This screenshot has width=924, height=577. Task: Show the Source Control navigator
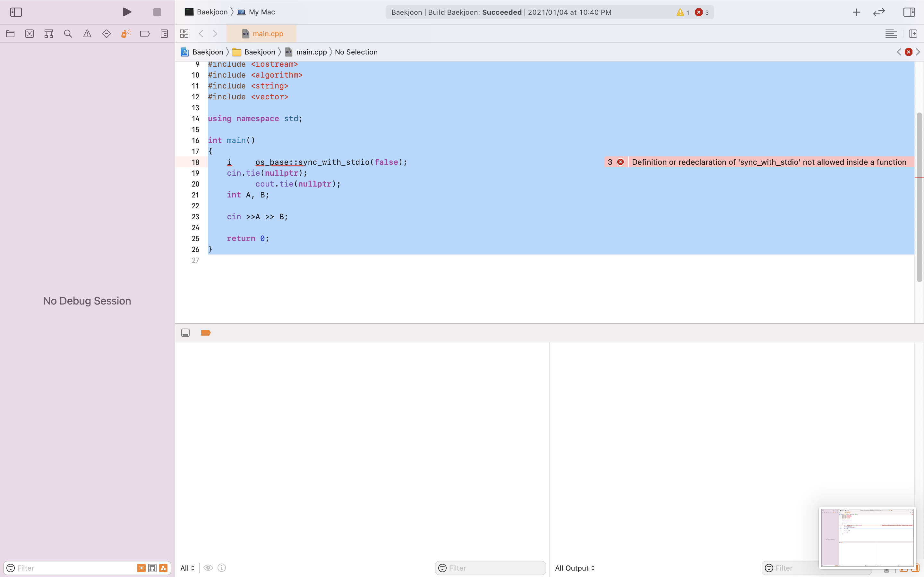[x=30, y=34]
